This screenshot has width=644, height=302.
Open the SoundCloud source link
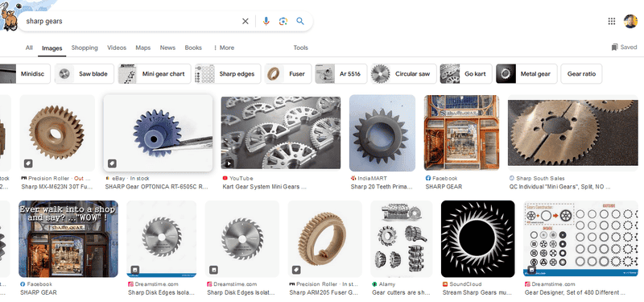tap(462, 284)
